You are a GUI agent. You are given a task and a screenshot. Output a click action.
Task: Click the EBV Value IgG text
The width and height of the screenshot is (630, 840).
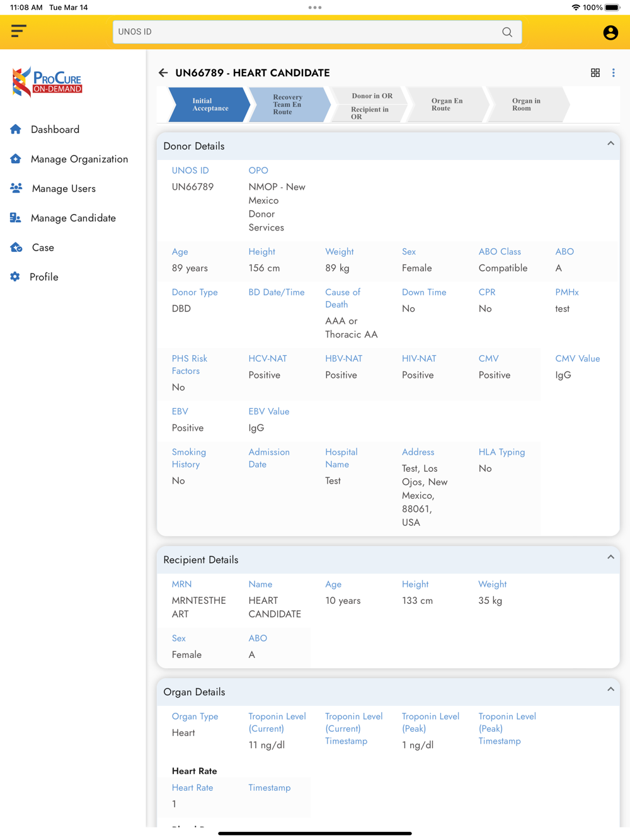click(x=256, y=428)
